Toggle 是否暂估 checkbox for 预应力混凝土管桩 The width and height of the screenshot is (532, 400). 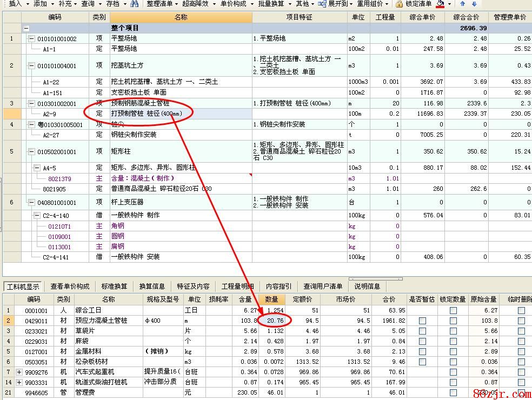pyautogui.click(x=422, y=321)
